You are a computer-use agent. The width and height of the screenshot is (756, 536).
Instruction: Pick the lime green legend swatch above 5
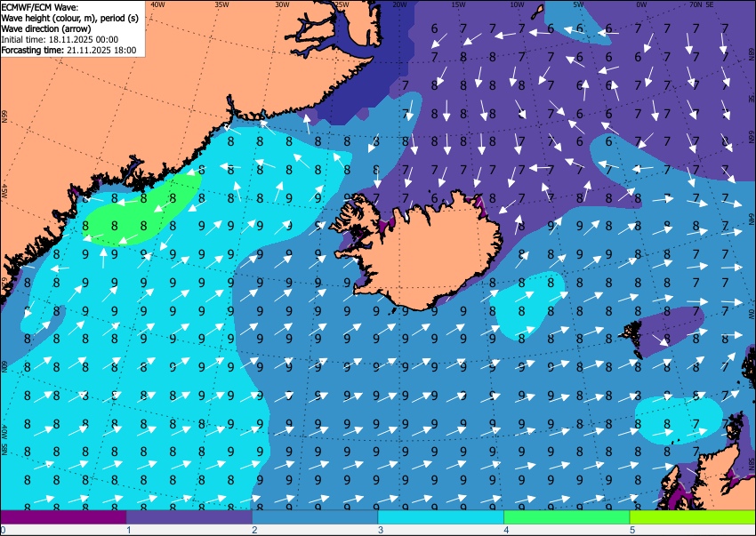point(693,517)
